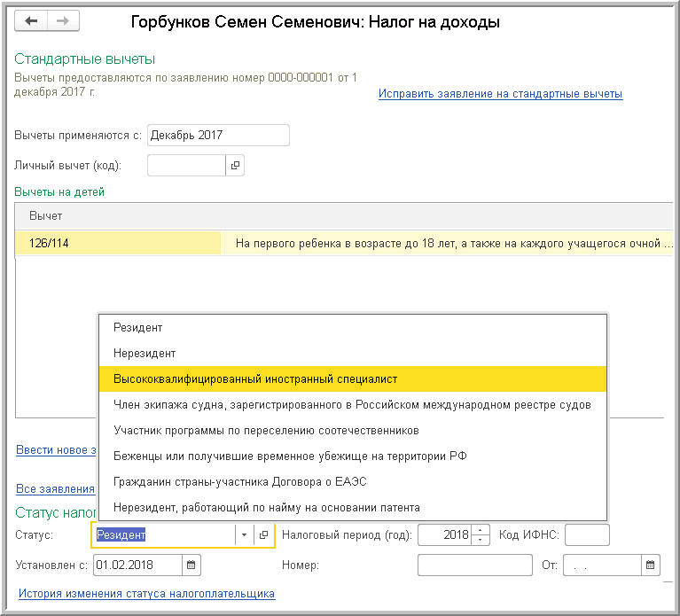Select the 126/114 deduction cell
The image size is (680, 616).
118,243
